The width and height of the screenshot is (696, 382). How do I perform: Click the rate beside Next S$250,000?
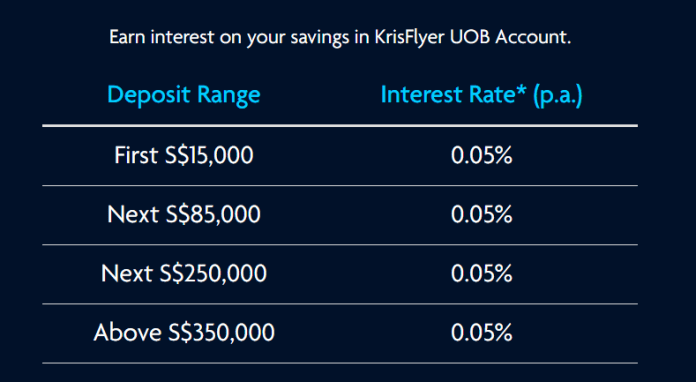pyautogui.click(x=482, y=274)
